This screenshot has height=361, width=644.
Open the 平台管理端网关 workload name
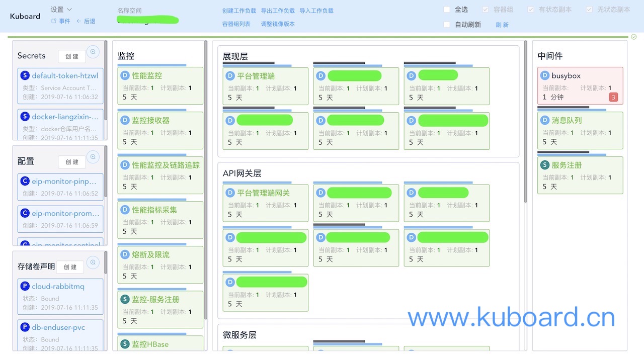click(264, 193)
